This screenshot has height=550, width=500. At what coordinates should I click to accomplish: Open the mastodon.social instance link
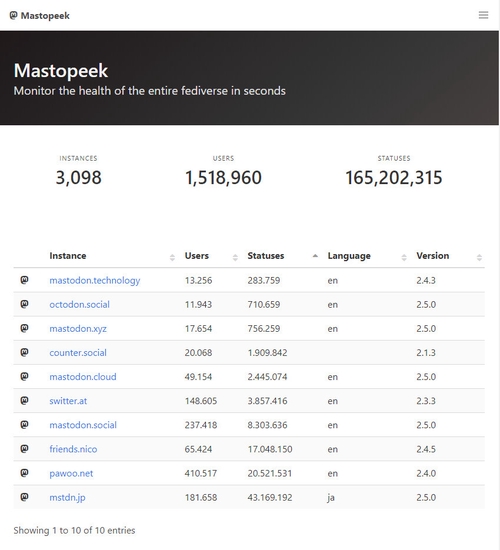tap(83, 425)
